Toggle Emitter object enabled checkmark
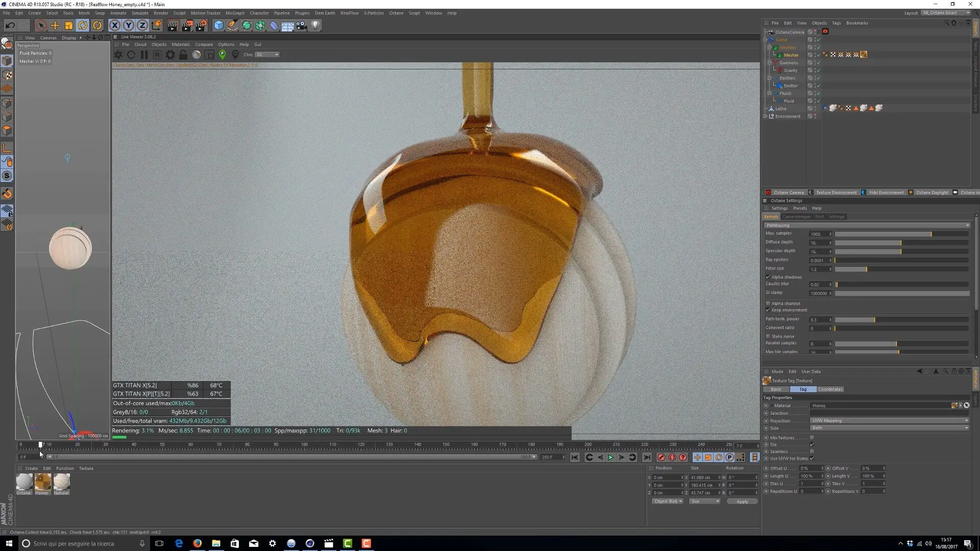 (x=818, y=86)
